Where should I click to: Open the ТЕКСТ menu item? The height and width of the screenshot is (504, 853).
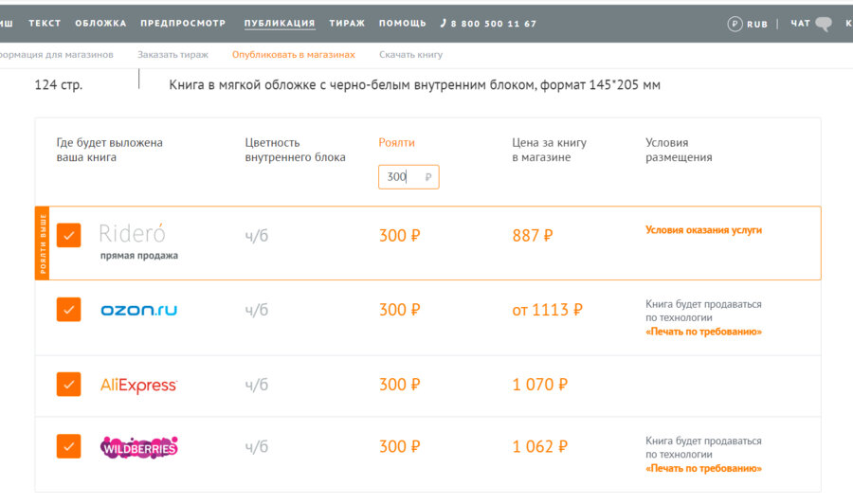pos(45,24)
